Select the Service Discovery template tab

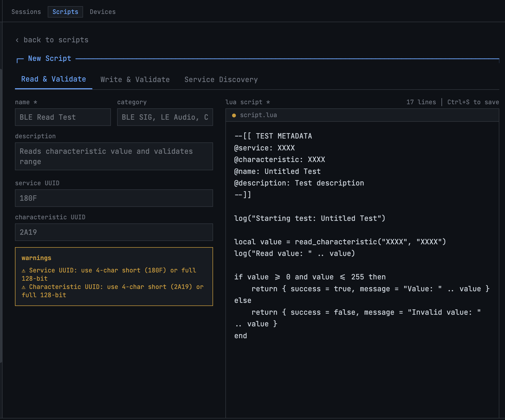[x=221, y=79]
